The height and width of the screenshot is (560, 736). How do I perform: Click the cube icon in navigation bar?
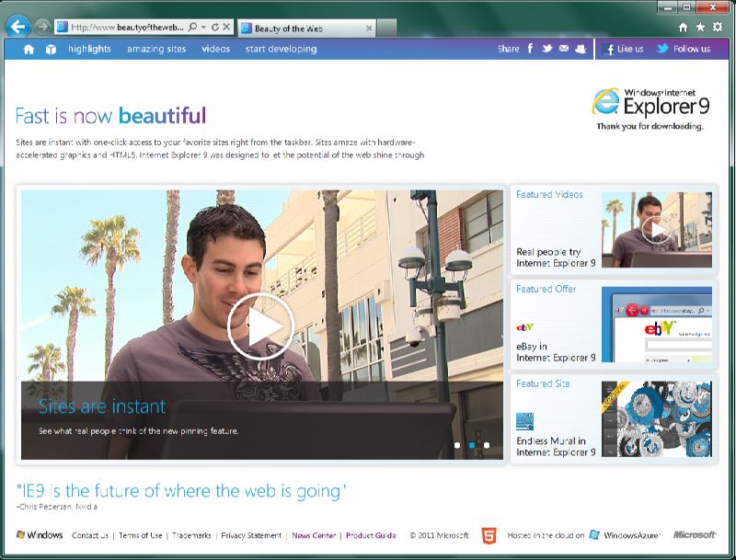tap(51, 50)
